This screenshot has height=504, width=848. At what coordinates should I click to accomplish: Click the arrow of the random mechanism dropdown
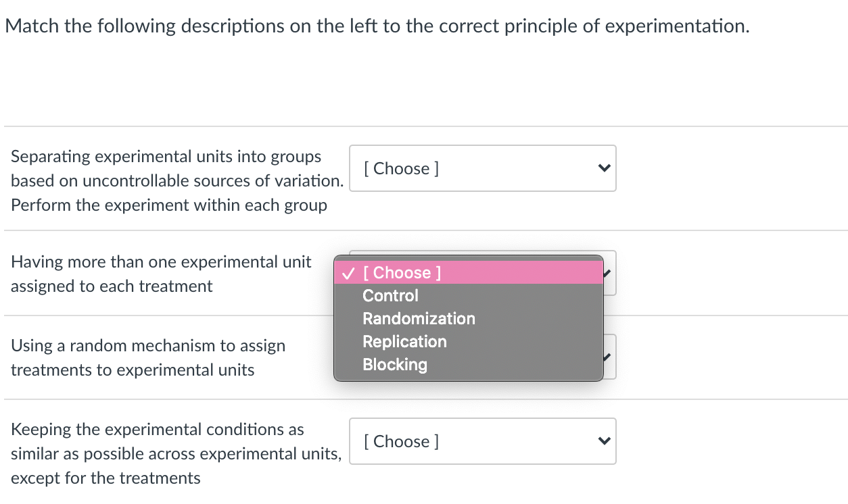(609, 357)
